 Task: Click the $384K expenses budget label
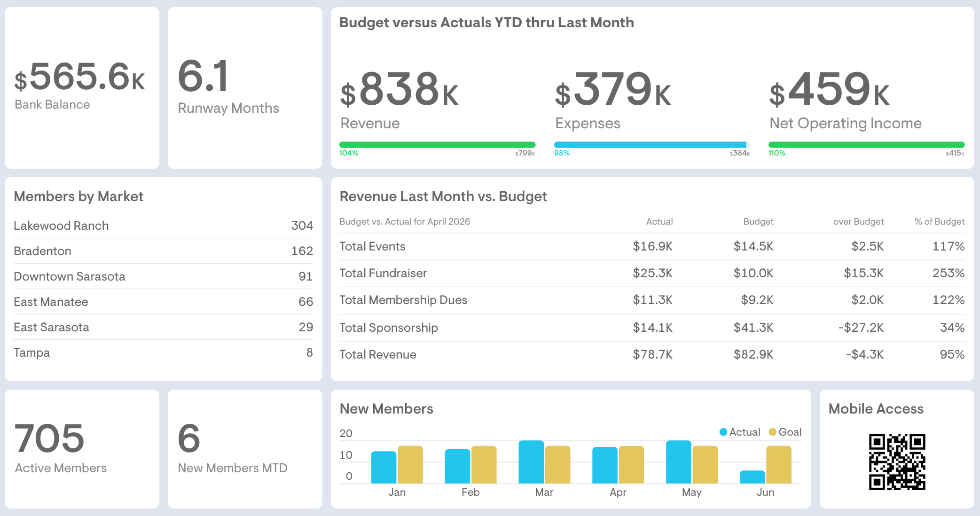coord(740,153)
